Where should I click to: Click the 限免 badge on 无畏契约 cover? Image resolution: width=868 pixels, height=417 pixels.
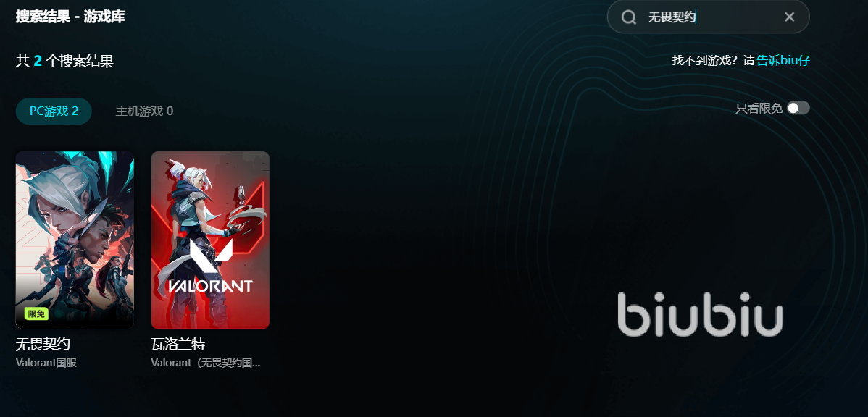36,314
